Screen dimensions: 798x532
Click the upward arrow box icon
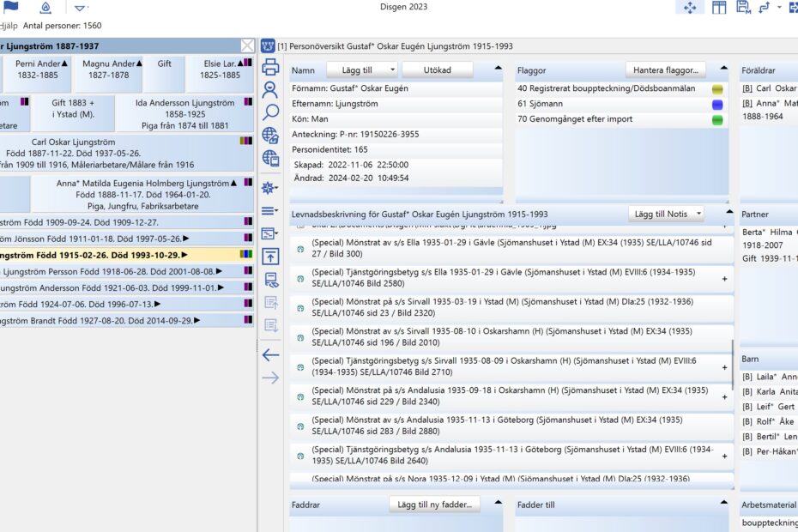(x=270, y=256)
